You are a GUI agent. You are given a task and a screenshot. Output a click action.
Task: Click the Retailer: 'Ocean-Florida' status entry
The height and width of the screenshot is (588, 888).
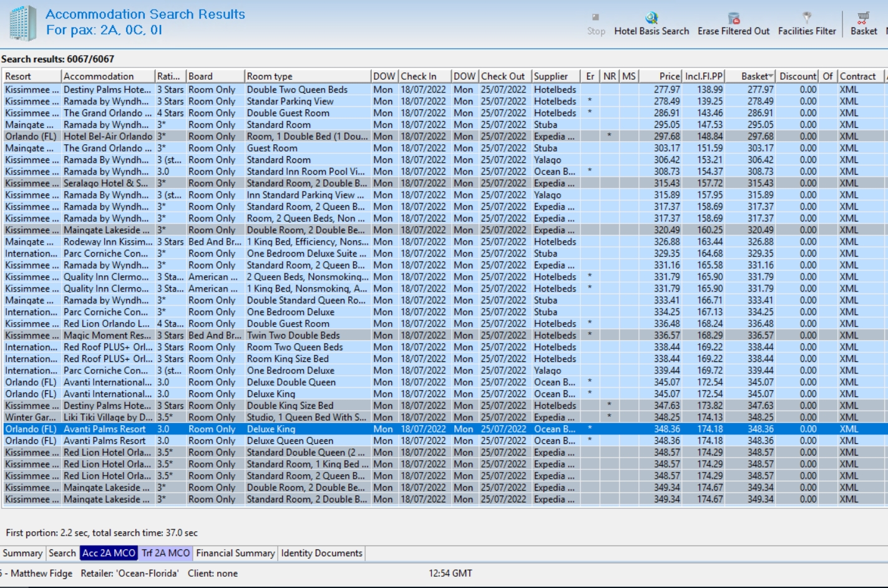tap(129, 573)
